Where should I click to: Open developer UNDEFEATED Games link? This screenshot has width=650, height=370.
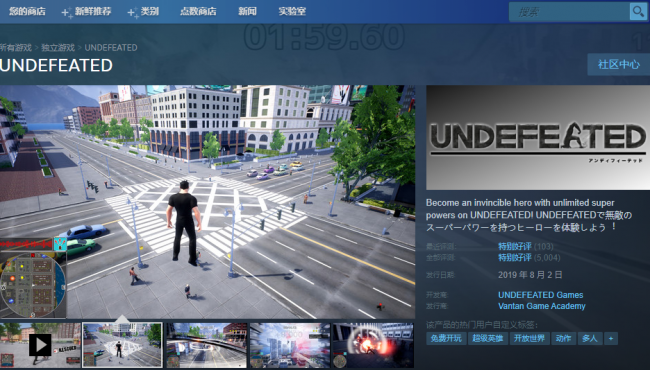(x=541, y=295)
